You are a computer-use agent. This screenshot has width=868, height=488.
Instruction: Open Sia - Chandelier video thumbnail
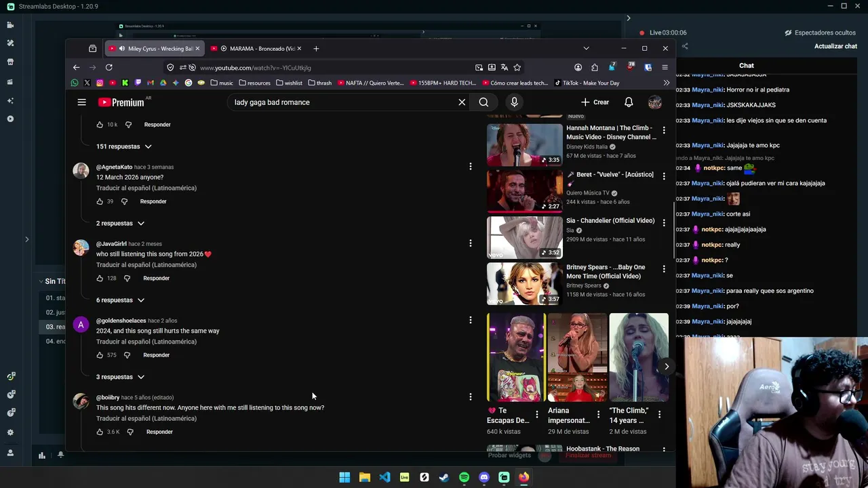[x=524, y=237]
